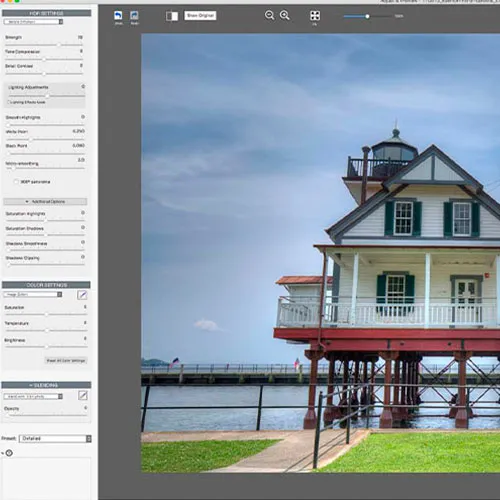Click the zoom level slider in top toolbar
This screenshot has height=500, width=500.
pyautogui.click(x=367, y=16)
